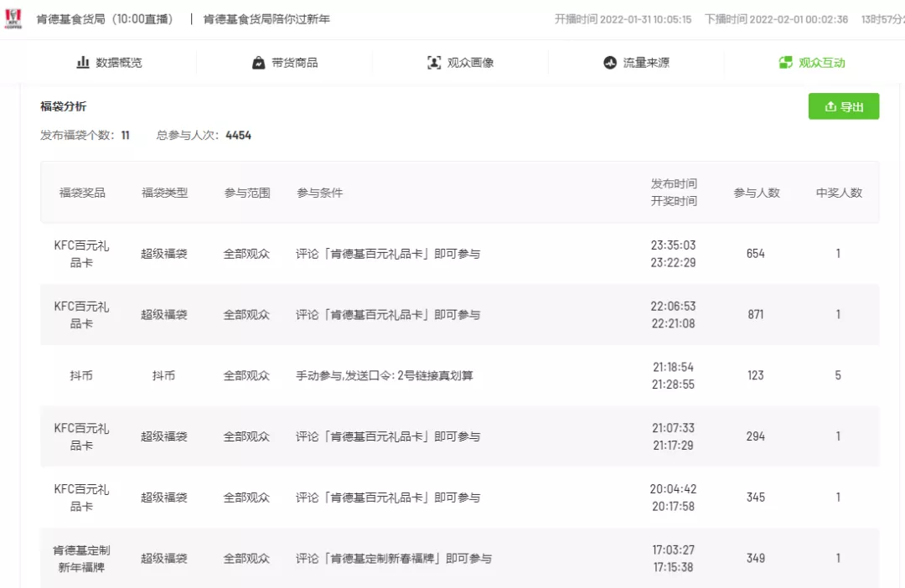Click participant count 123

(x=756, y=375)
